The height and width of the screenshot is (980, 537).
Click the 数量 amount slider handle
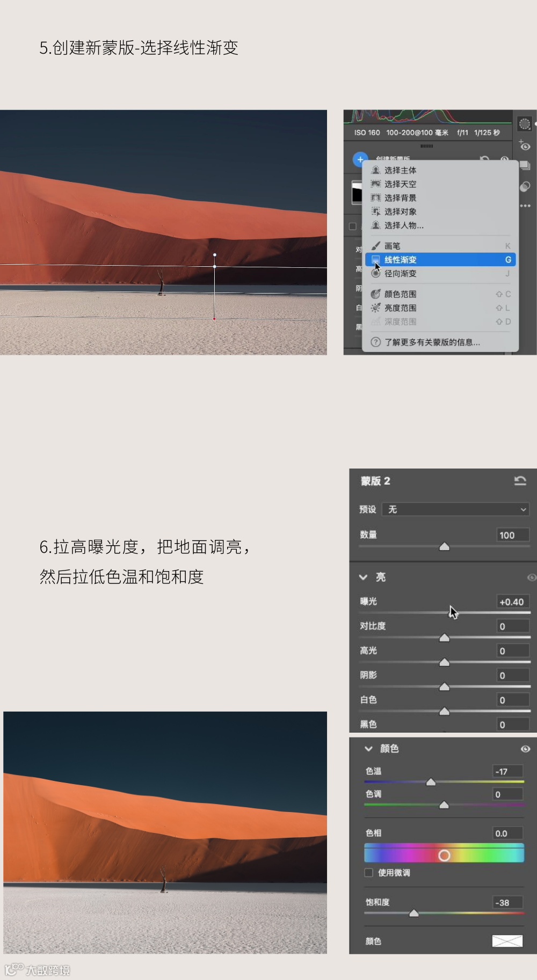pos(444,547)
